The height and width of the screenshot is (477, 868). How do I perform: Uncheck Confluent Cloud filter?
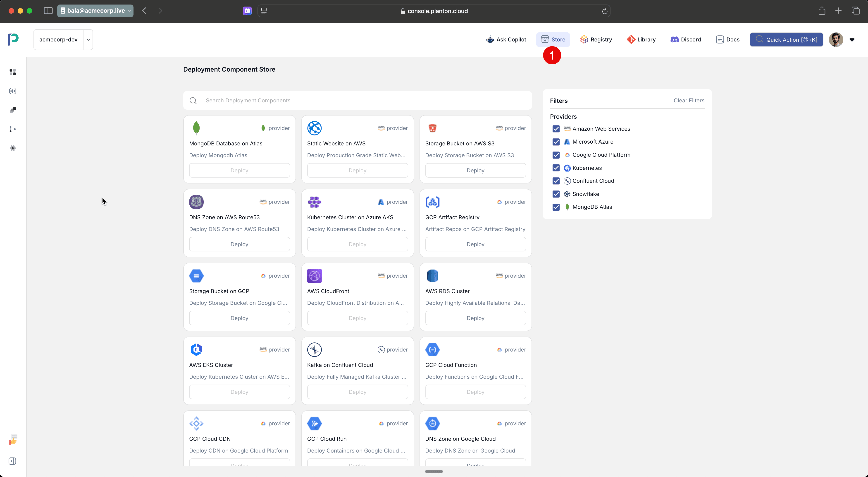click(x=556, y=181)
